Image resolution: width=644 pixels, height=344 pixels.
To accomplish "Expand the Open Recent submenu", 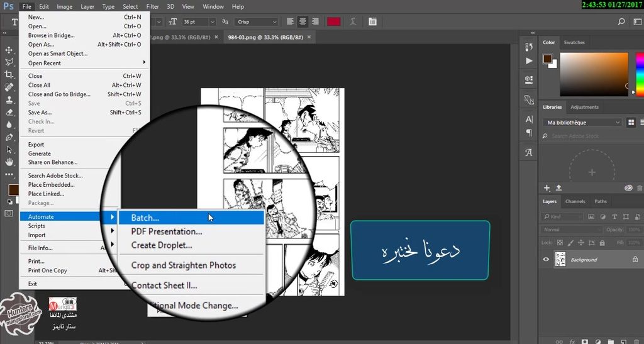I will point(85,63).
